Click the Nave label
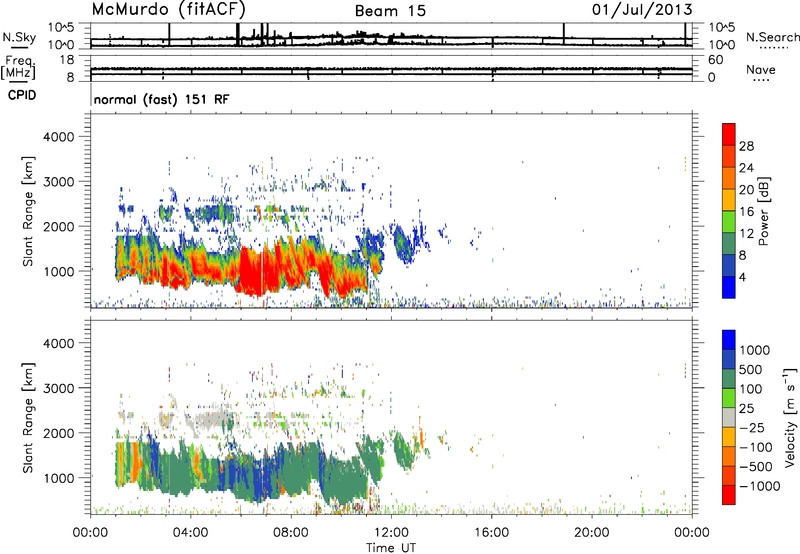 (x=760, y=69)
